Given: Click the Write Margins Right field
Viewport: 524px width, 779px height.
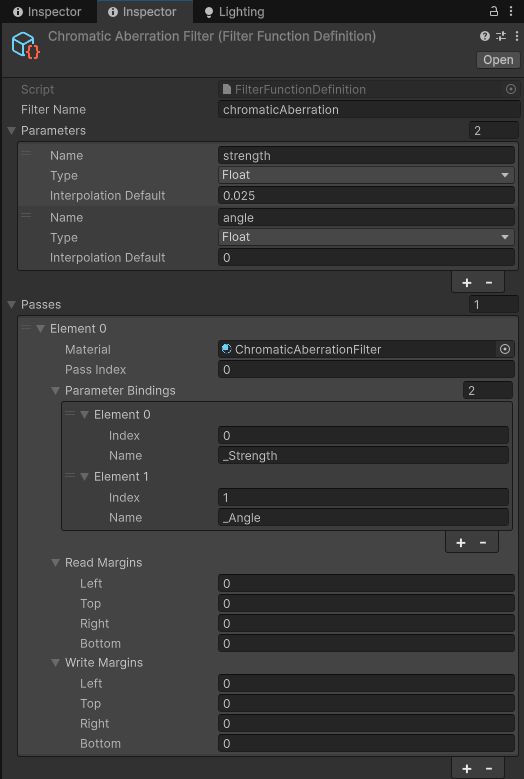Looking at the screenshot, I should (x=367, y=724).
